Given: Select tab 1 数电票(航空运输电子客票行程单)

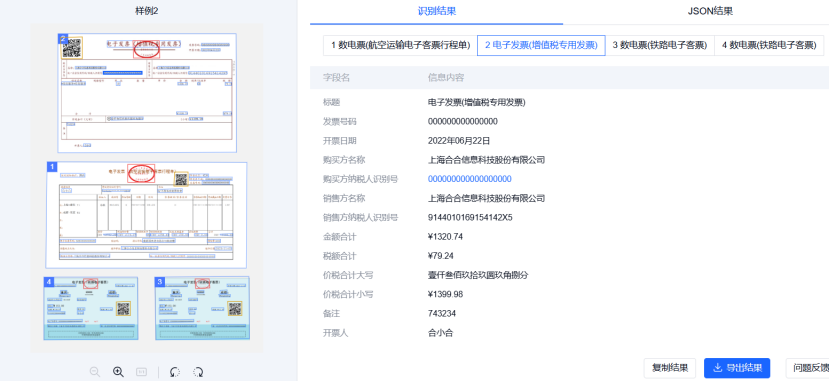Looking at the screenshot, I should (401, 46).
